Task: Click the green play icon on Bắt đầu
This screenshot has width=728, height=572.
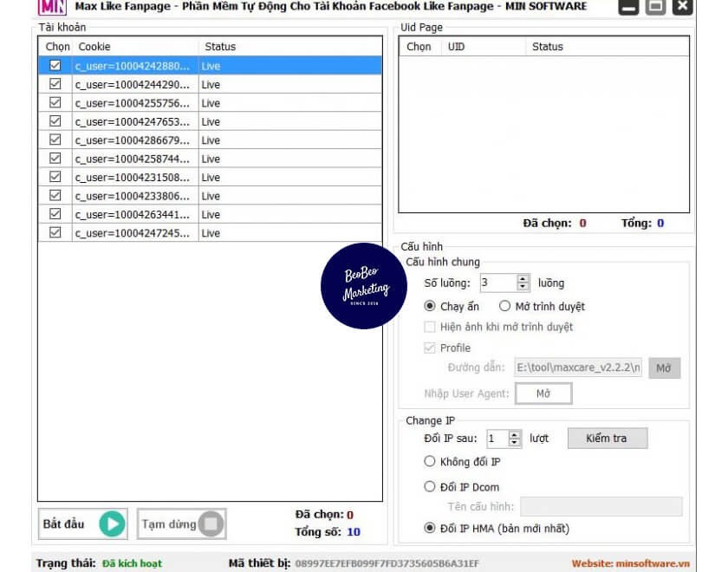Action: pos(112,523)
